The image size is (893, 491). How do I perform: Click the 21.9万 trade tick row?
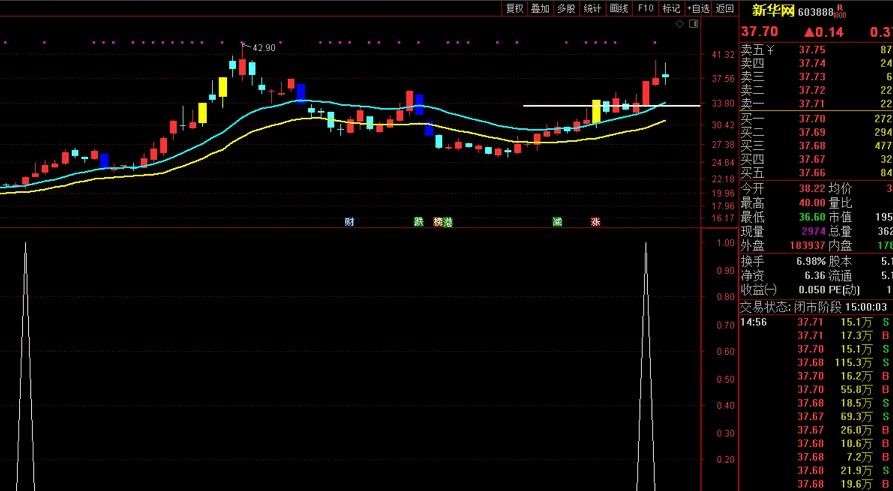(816, 471)
